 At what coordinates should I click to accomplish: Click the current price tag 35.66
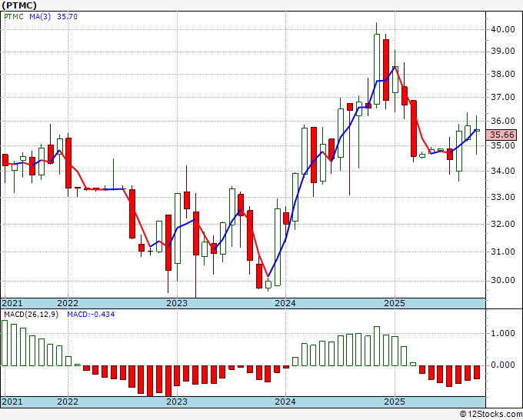point(505,134)
